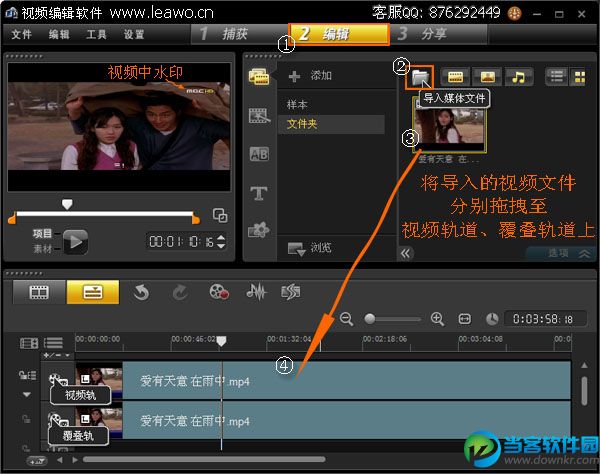Toggle show audio files filter in library

click(x=518, y=76)
